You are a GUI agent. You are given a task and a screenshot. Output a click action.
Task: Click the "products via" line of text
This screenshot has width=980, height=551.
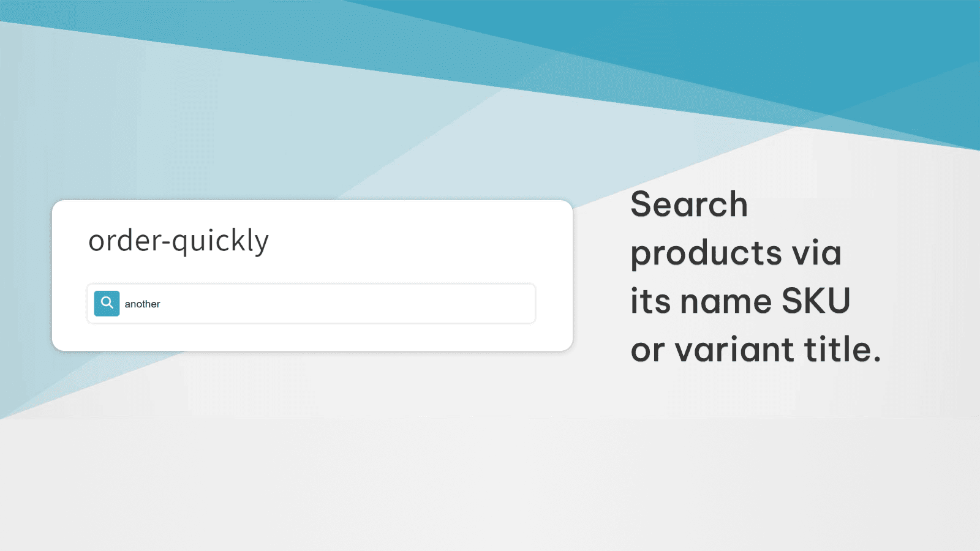[736, 253]
